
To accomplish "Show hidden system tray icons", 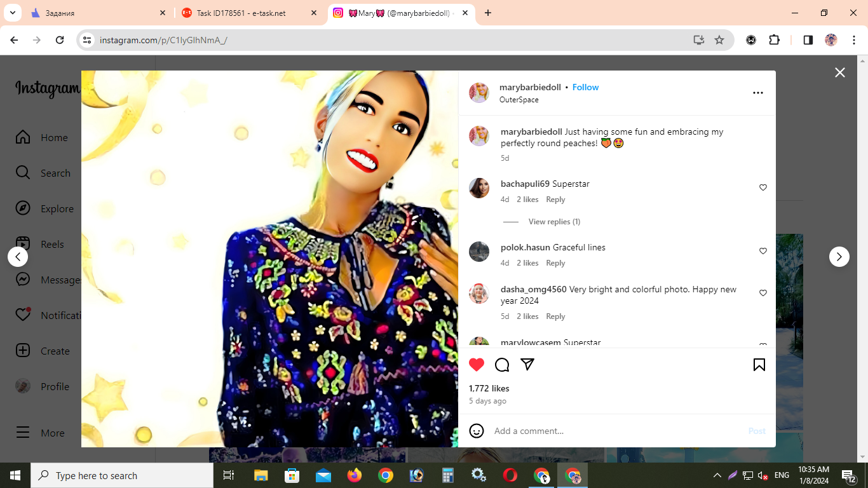I will [x=717, y=475].
